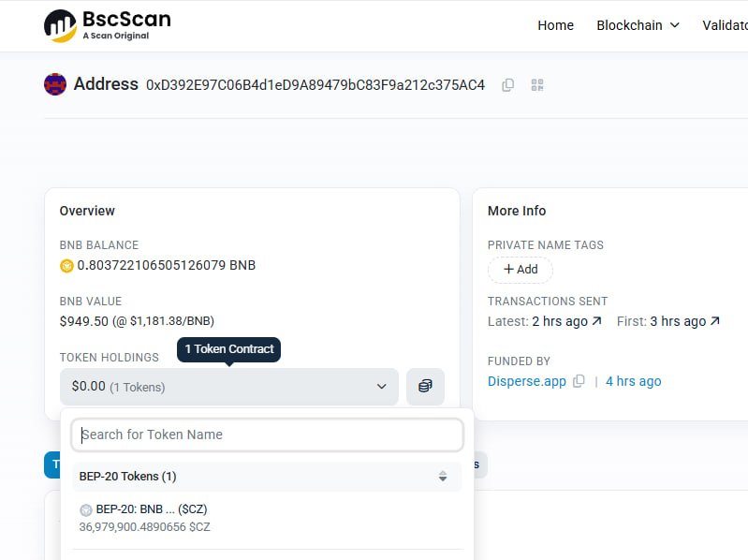Open the Disperse.app funder link
The width and height of the screenshot is (748, 560).
[x=527, y=381]
